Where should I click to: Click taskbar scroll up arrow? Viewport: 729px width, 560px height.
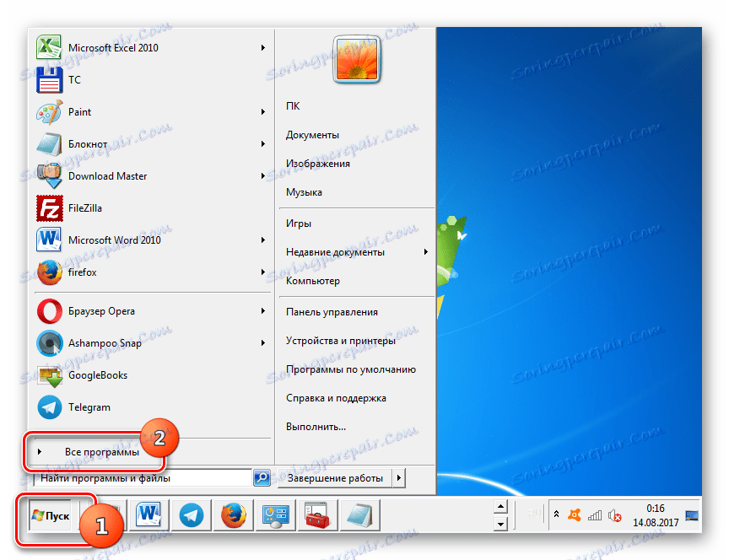click(500, 507)
